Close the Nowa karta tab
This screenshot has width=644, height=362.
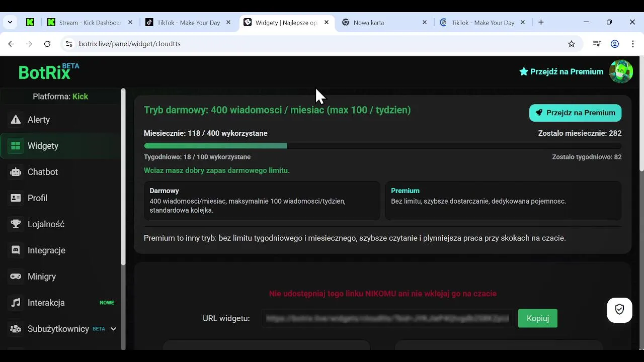425,23
